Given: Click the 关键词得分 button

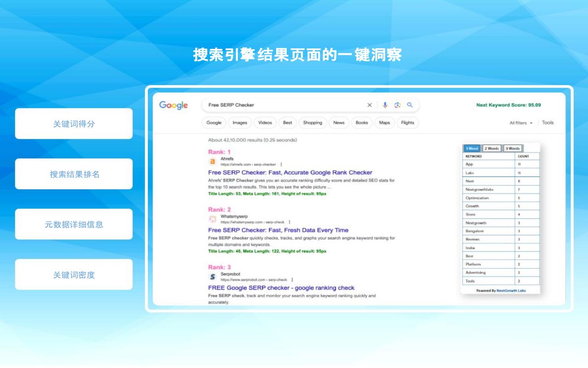Looking at the screenshot, I should (74, 124).
